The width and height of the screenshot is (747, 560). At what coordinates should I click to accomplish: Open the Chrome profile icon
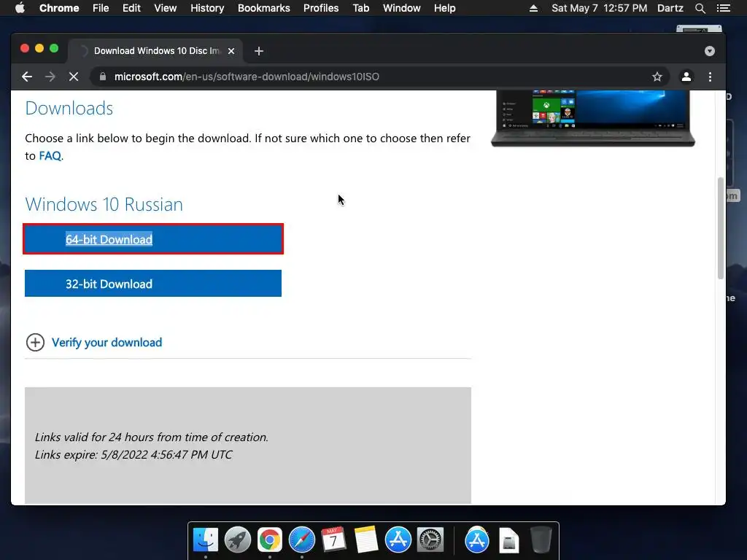point(686,77)
